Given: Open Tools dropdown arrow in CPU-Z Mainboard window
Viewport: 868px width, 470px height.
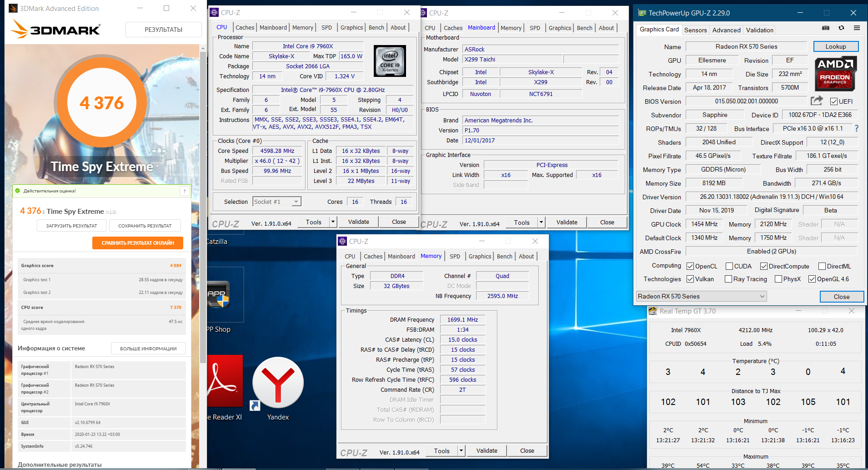Looking at the screenshot, I should [541, 222].
